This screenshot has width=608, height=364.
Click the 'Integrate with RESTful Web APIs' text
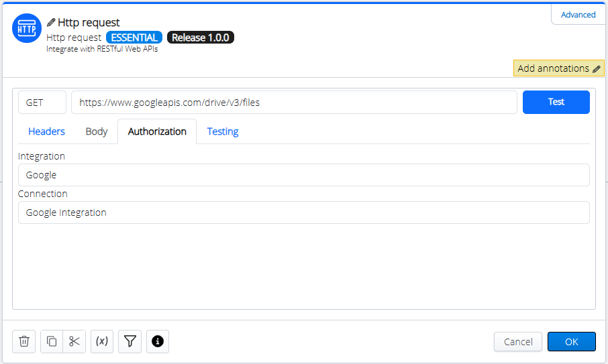point(102,49)
